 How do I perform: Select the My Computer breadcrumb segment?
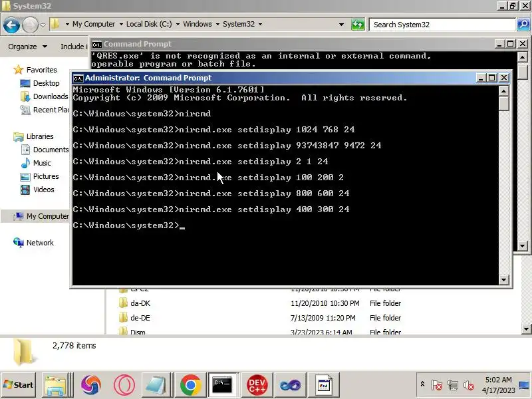coord(94,24)
